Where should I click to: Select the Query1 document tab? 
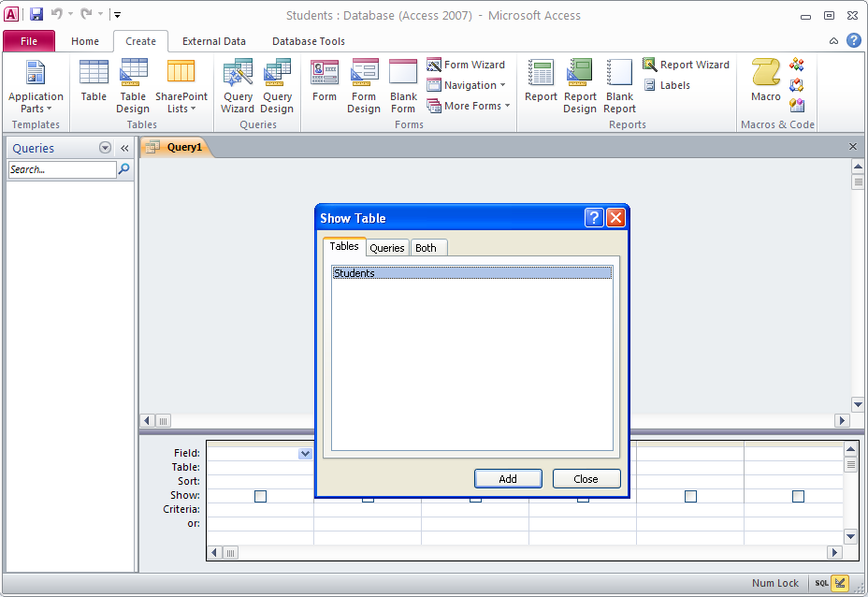click(176, 147)
